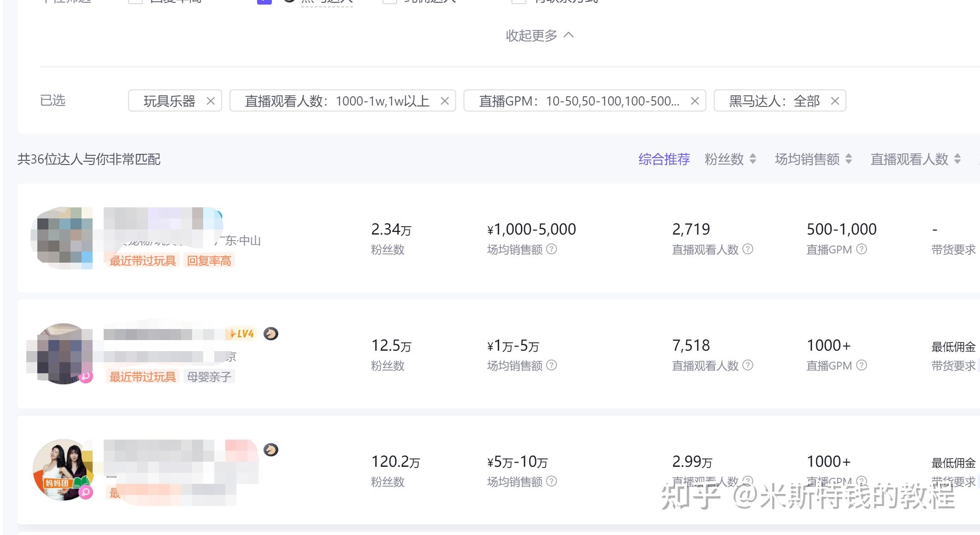This screenshot has height=535, width=980.
Task: Remove the 玩具乐器 filter tag
Action: tap(211, 101)
